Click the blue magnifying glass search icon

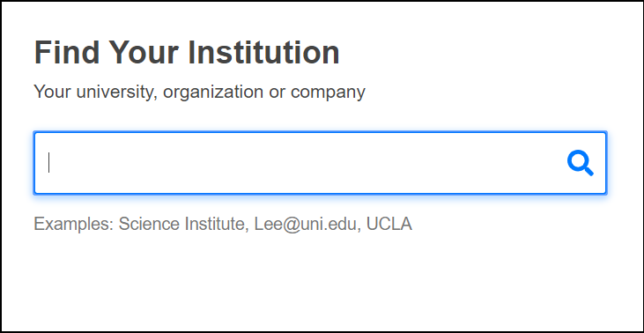pyautogui.click(x=581, y=163)
